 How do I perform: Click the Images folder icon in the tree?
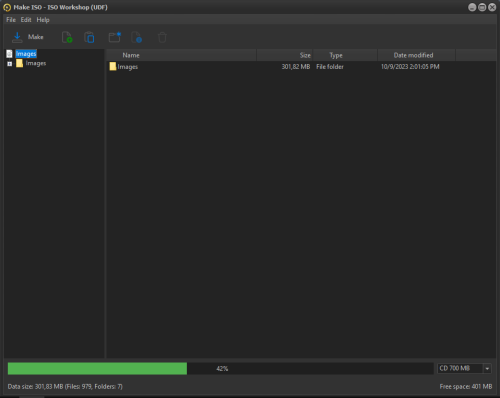pyautogui.click(x=20, y=63)
